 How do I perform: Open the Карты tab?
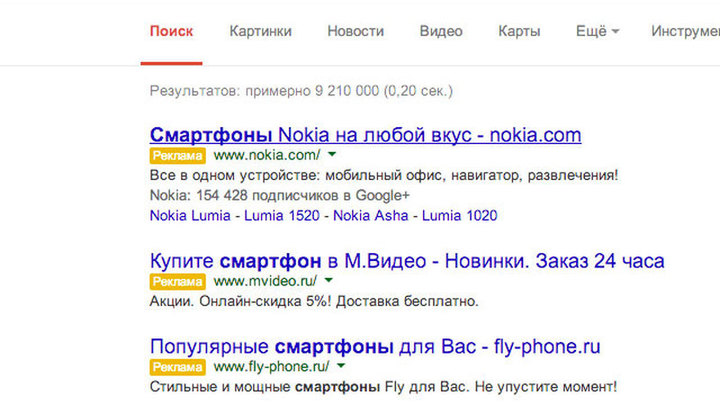pyautogui.click(x=519, y=31)
